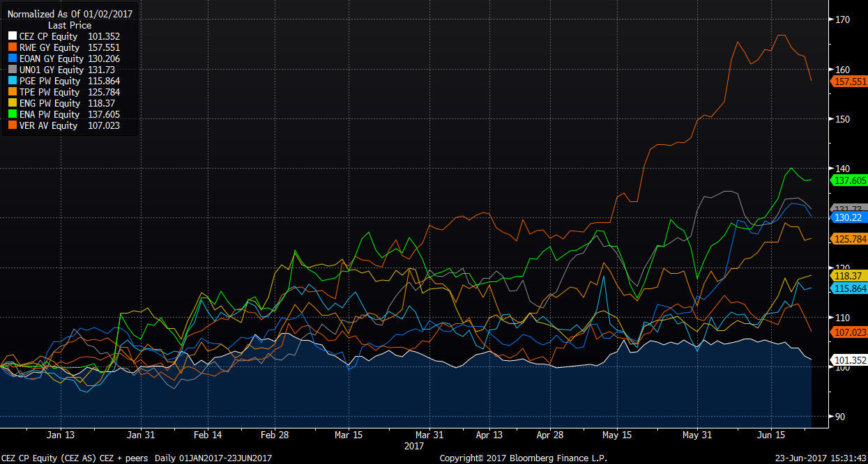This screenshot has width=868, height=464.
Task: Click the Mar 31 date axis label
Action: 430,435
